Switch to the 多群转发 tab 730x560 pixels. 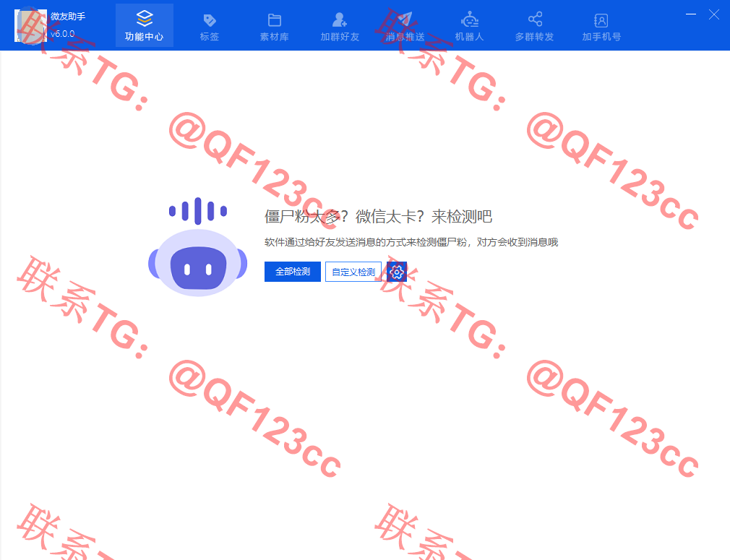[534, 25]
